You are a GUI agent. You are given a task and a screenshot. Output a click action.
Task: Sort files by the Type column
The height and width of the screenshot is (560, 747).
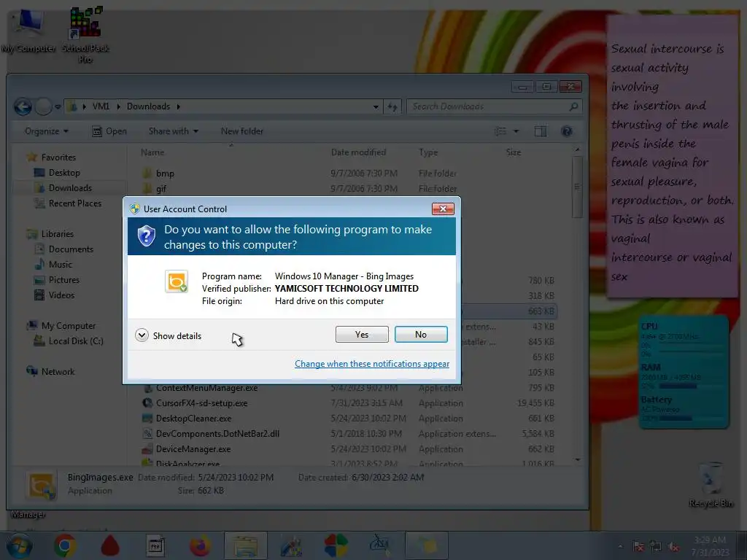(428, 152)
